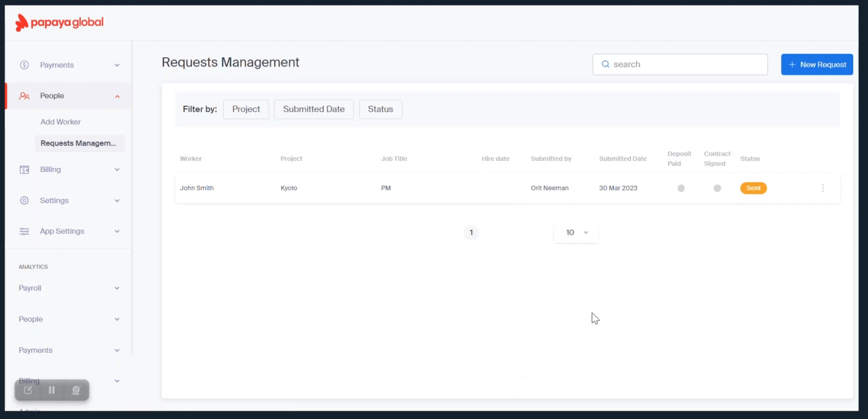This screenshot has width=868, height=419.
Task: Open the analytics Payroll section
Action: (68, 288)
